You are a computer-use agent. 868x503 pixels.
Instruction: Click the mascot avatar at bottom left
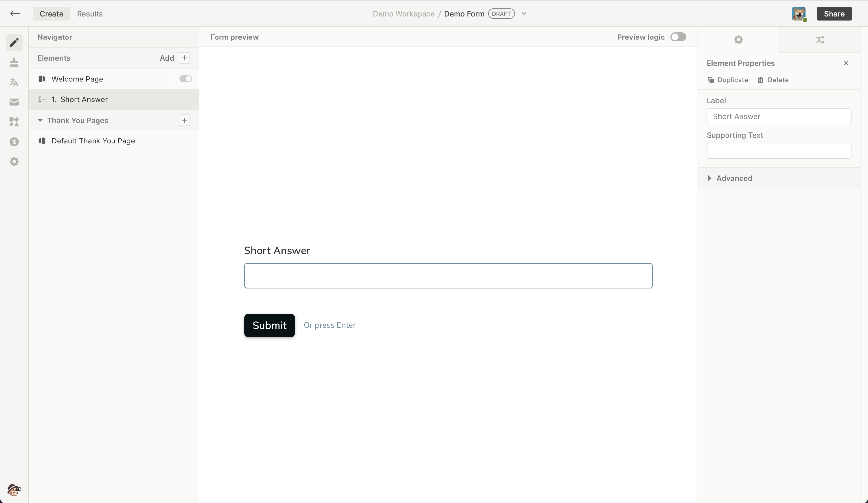(14, 490)
